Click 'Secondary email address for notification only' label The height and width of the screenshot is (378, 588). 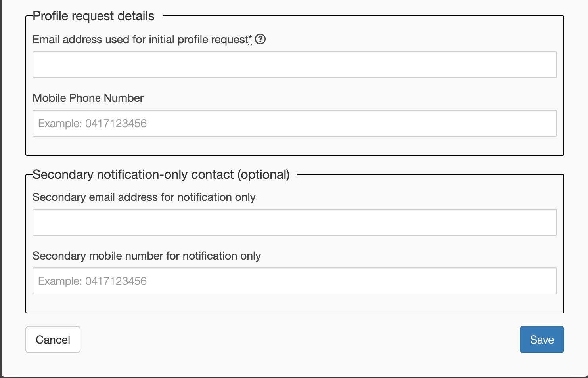pos(144,197)
